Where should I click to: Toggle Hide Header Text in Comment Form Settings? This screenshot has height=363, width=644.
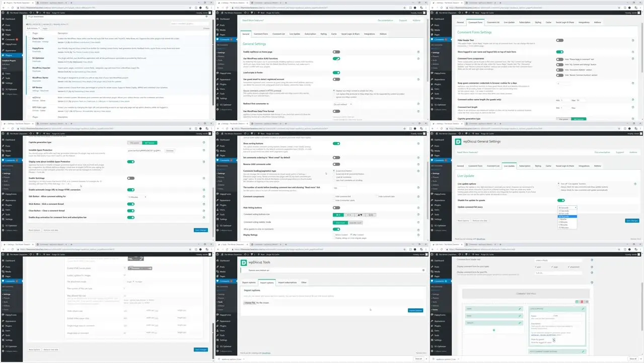point(559,40)
